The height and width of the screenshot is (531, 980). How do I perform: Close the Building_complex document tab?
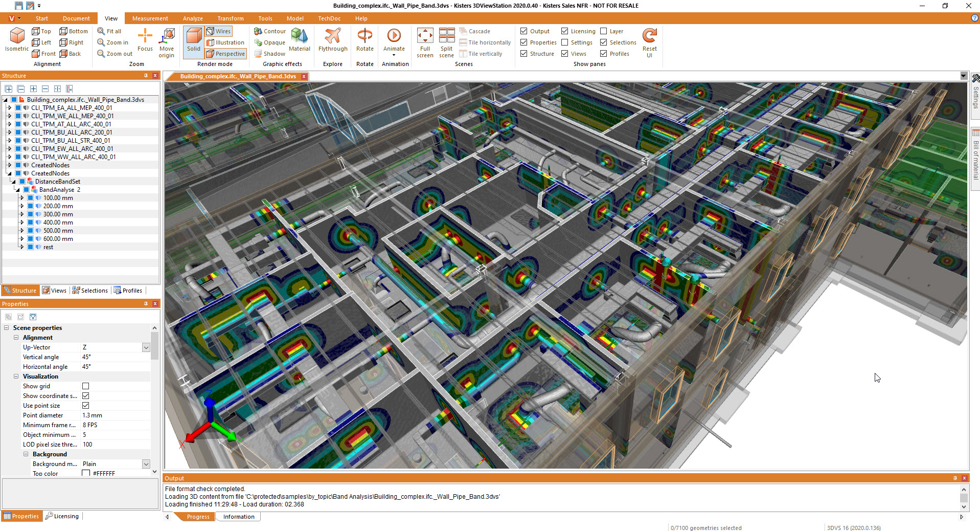304,77
